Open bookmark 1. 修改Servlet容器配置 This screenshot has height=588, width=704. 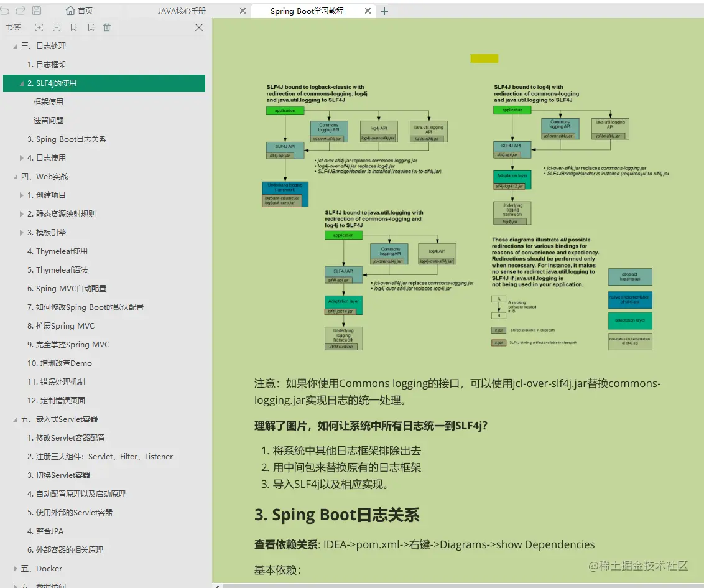[66, 437]
